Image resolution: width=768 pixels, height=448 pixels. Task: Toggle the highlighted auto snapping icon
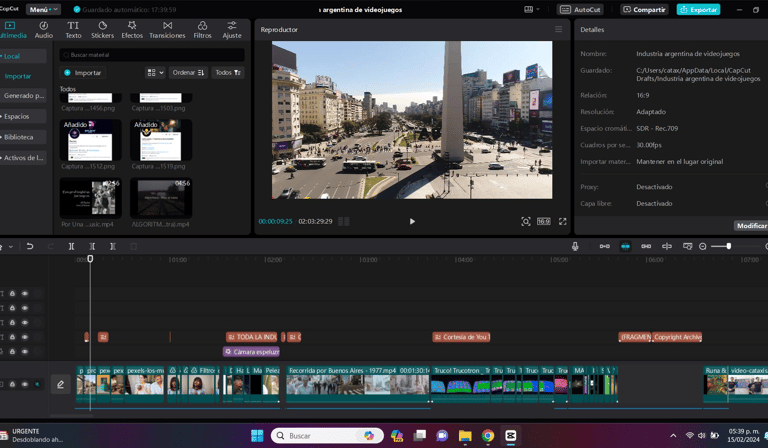pyautogui.click(x=625, y=246)
